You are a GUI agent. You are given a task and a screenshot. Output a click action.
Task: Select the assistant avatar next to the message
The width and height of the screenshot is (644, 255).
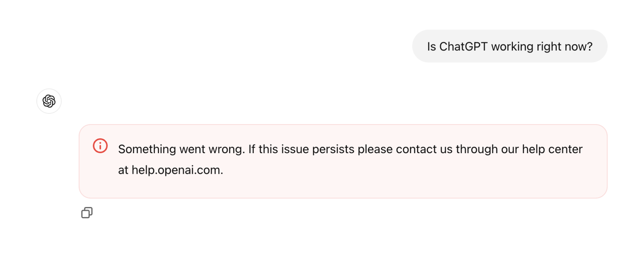click(49, 101)
